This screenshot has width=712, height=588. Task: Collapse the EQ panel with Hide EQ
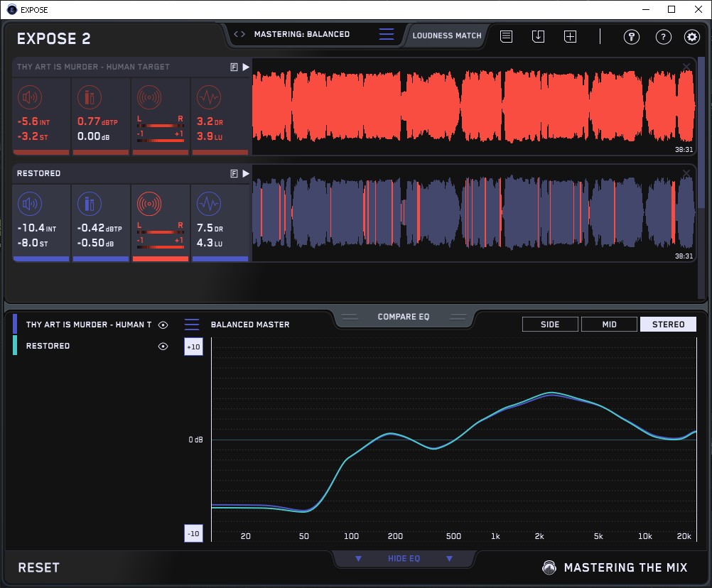tap(404, 559)
